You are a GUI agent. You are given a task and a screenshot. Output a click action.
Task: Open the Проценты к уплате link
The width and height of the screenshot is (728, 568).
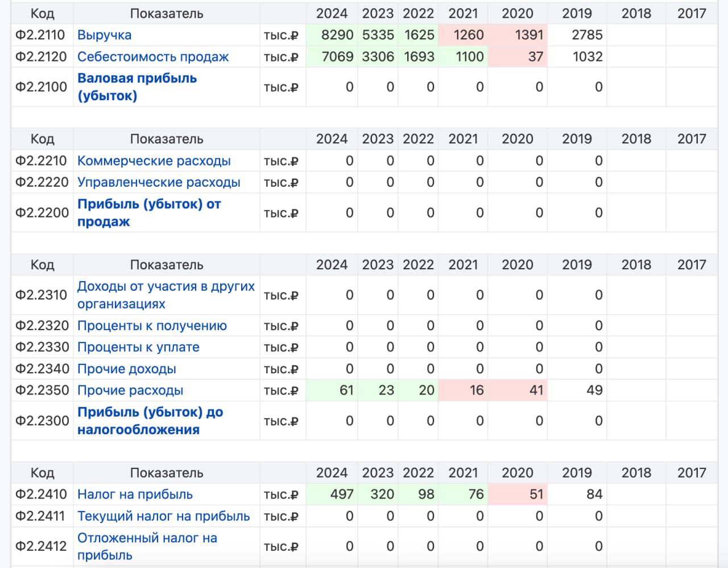pos(138,348)
